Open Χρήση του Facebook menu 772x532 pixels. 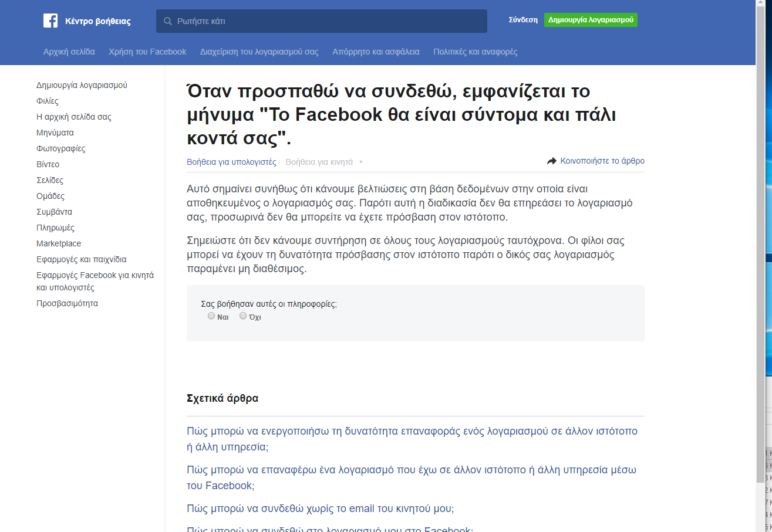[x=147, y=52]
